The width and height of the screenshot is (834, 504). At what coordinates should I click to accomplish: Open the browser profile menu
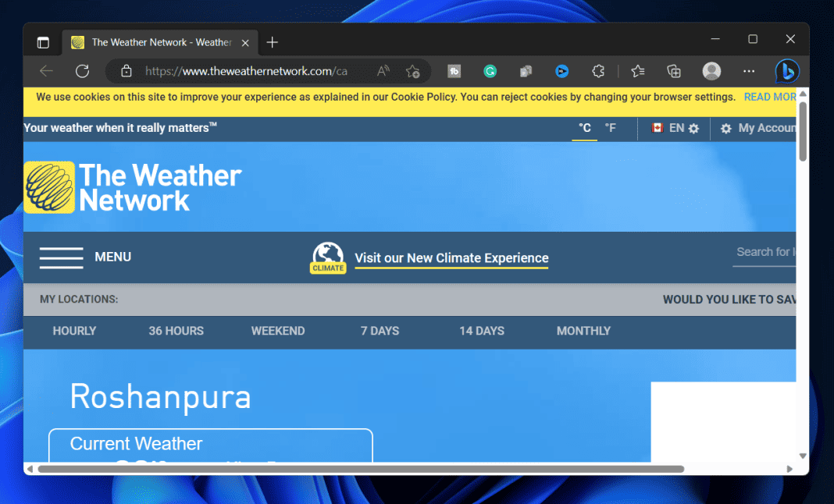(x=711, y=71)
